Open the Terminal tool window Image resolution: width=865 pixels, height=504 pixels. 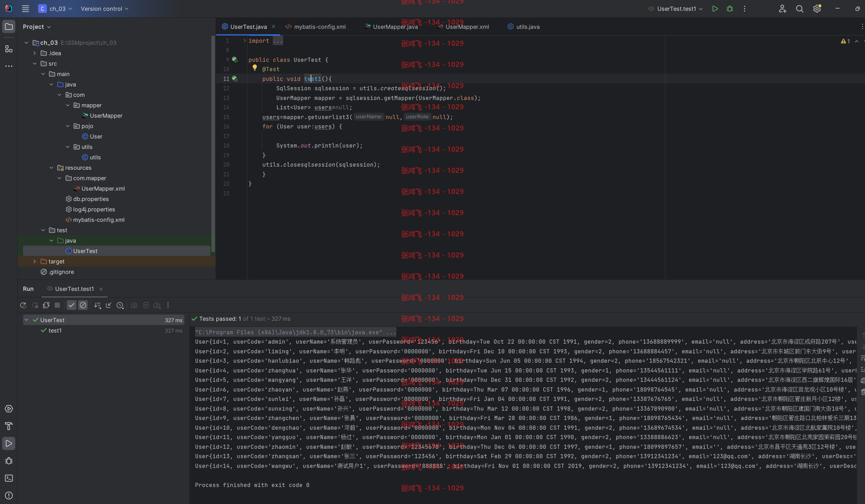9,478
